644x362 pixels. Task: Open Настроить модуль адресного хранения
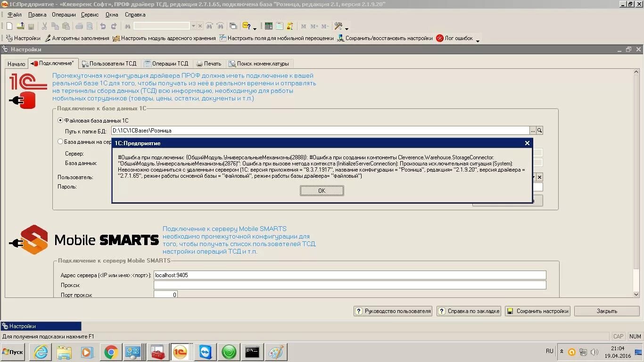pos(164,38)
